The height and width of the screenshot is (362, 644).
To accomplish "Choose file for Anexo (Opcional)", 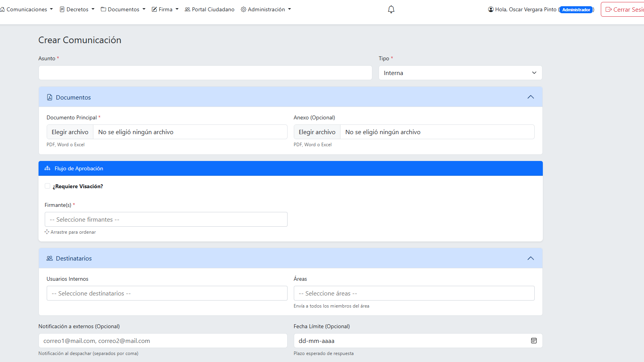I will (x=317, y=132).
